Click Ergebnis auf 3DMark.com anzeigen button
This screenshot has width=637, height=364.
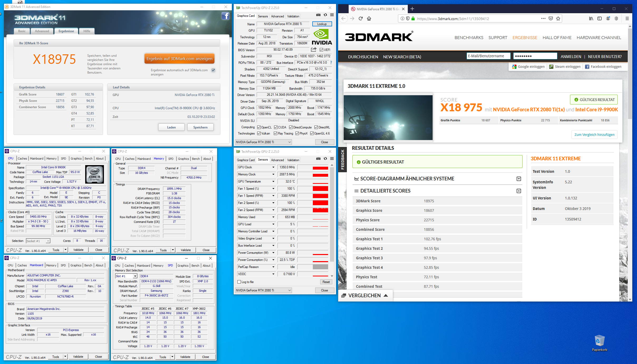[179, 59]
